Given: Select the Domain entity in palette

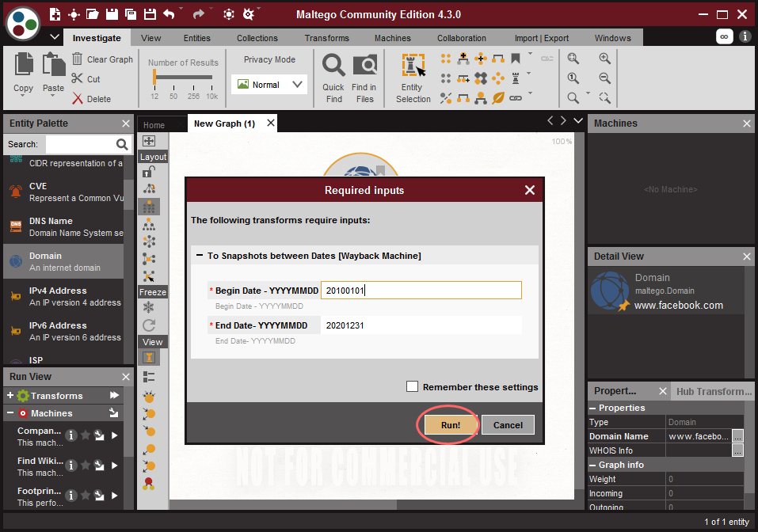Looking at the screenshot, I should 63,261.
